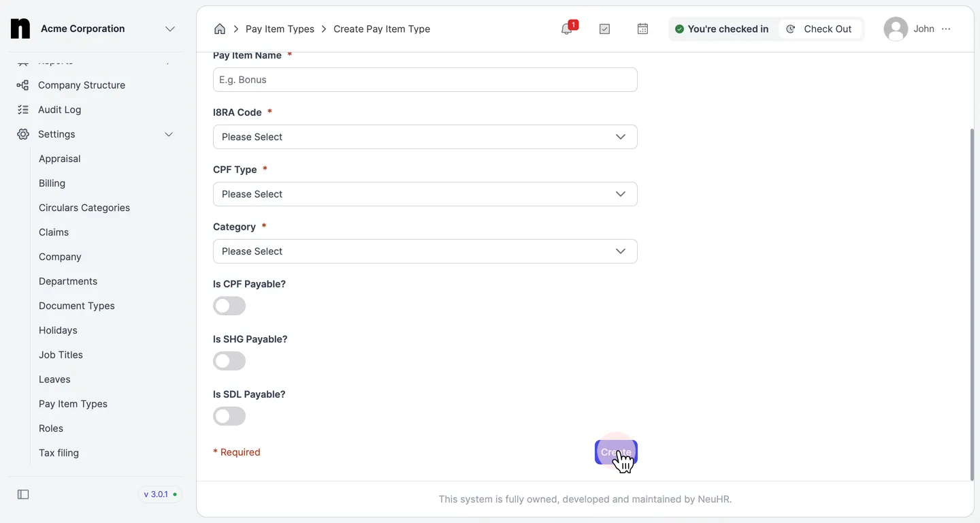Screen dimensions: 980x523
Task: Open the home breadcrumb icon
Action: tap(220, 29)
